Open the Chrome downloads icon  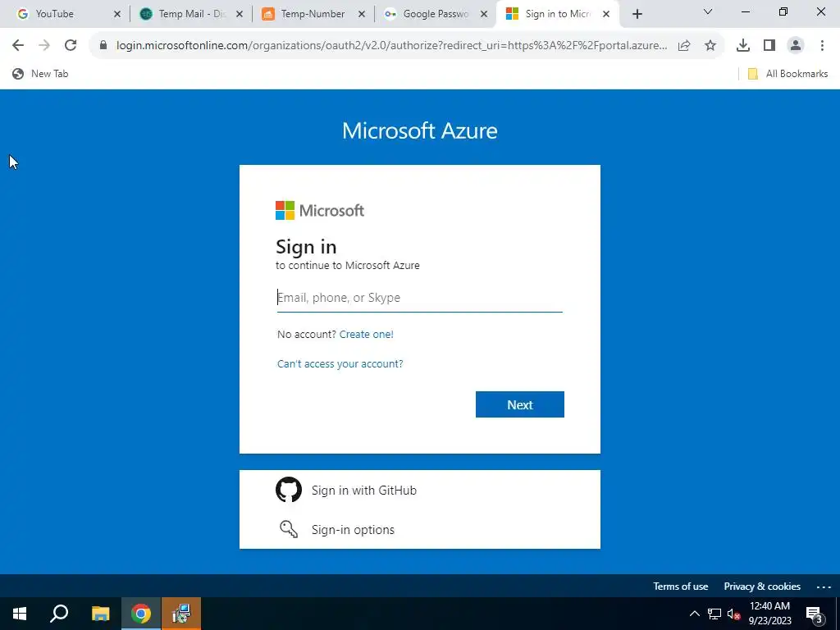(x=743, y=46)
